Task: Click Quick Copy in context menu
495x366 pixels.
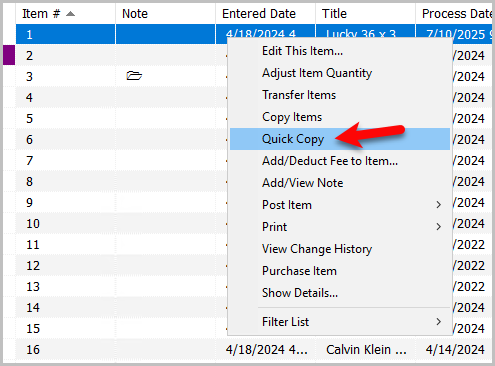Action: (340, 139)
